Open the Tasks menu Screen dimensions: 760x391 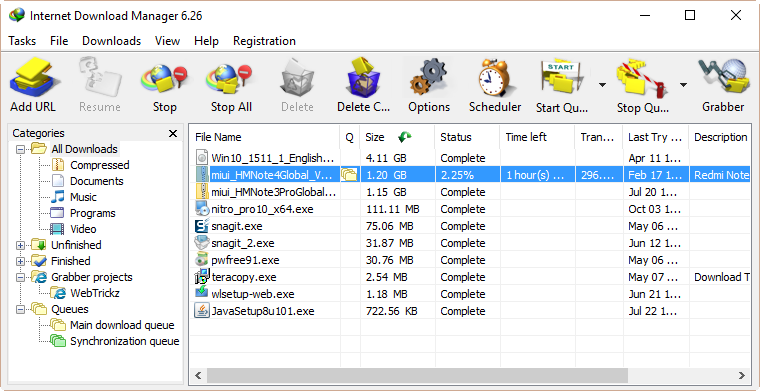[x=22, y=41]
